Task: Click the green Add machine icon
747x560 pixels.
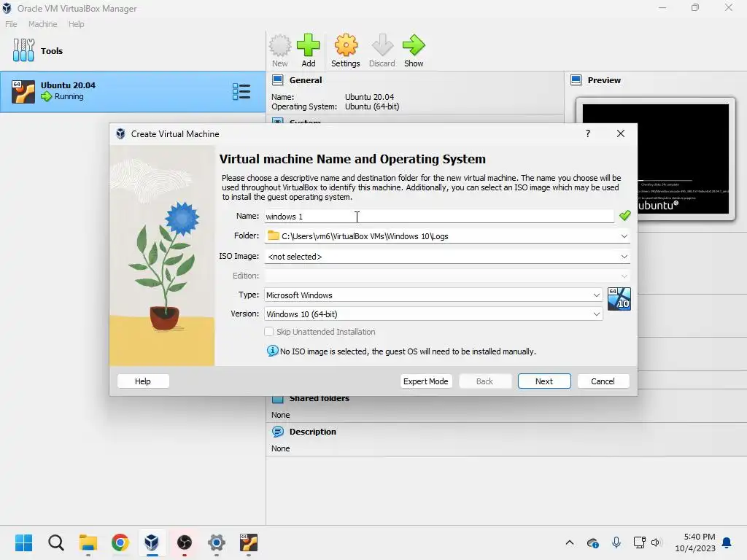Action: point(309,46)
